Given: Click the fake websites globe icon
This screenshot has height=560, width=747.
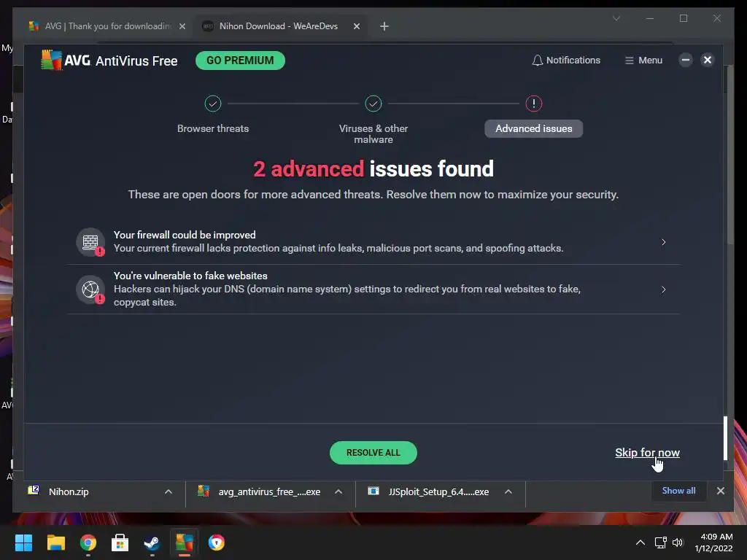Looking at the screenshot, I should (90, 289).
